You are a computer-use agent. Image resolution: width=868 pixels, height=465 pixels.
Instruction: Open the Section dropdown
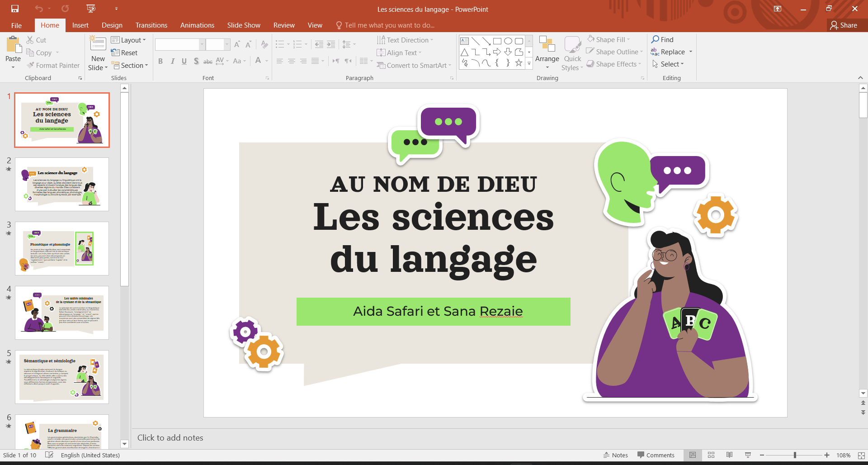point(130,66)
